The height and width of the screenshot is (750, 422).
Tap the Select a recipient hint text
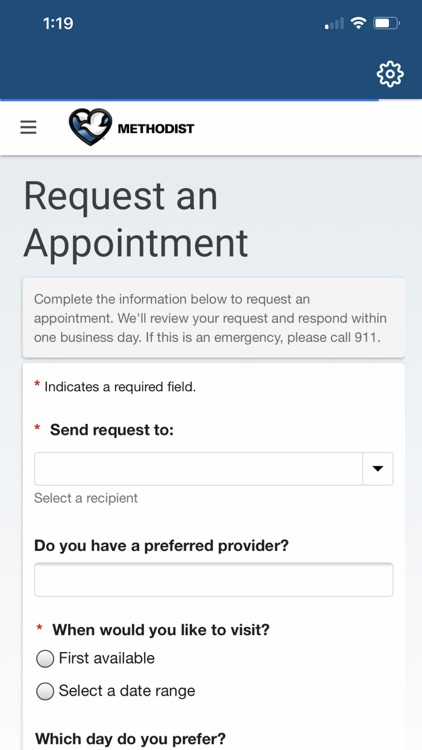[x=86, y=498]
